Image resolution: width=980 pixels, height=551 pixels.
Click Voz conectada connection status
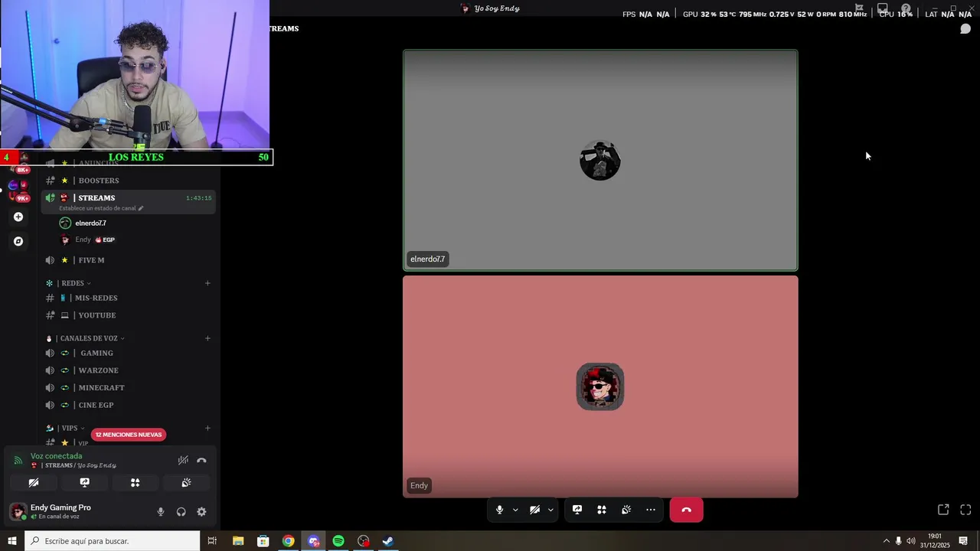coord(56,456)
